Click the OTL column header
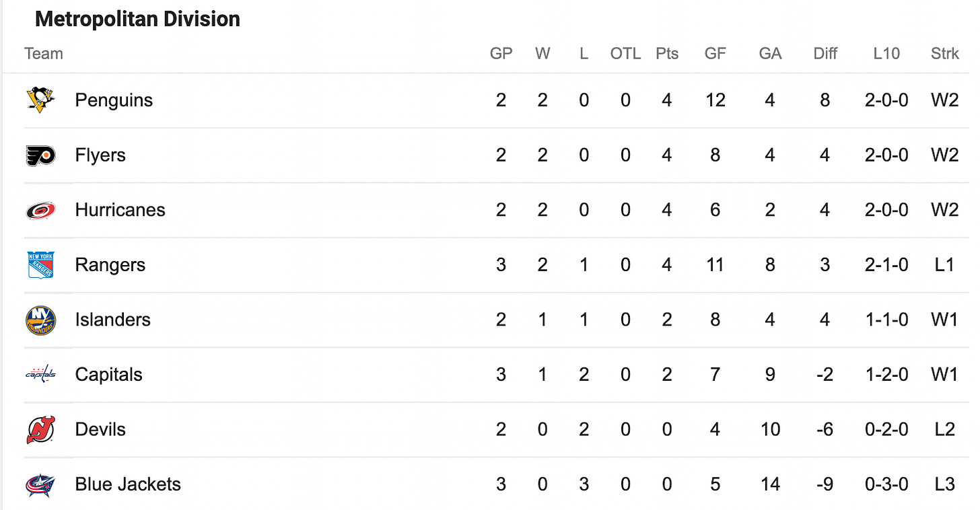980x510 pixels. click(625, 54)
